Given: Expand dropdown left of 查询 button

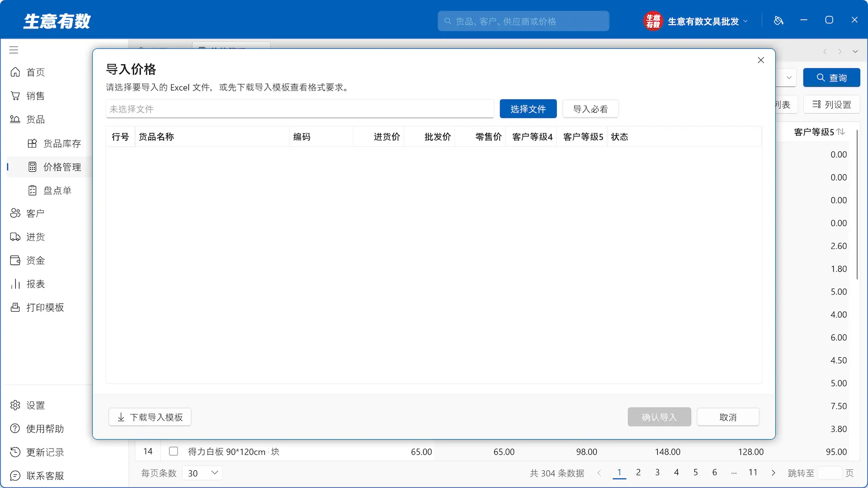Looking at the screenshot, I should pyautogui.click(x=788, y=77).
